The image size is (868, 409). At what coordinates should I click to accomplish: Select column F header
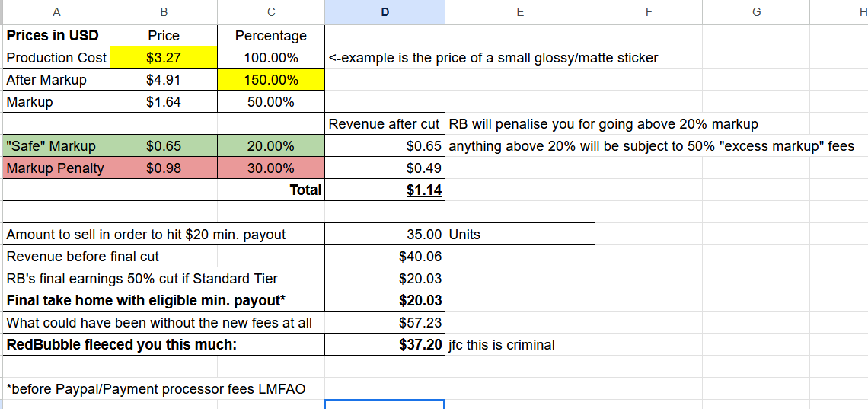[x=648, y=11]
